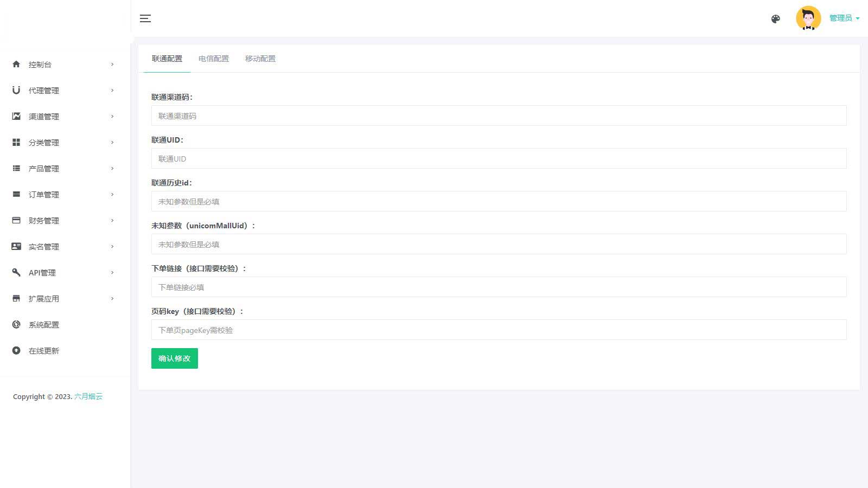The height and width of the screenshot is (488, 868).
Task: Open the 管理员 user dropdown
Action: [844, 18]
